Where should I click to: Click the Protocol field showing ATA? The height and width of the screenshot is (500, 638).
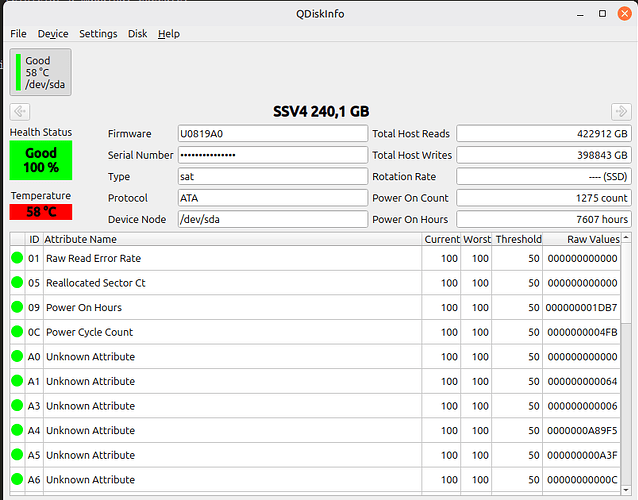[x=273, y=198]
